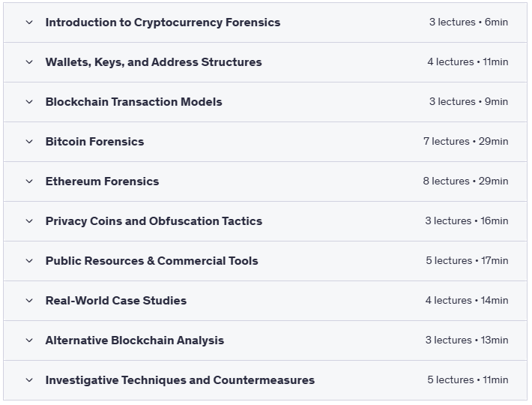
Task: Expand Blockchain Transaction Models section arrow
Action: (29, 102)
